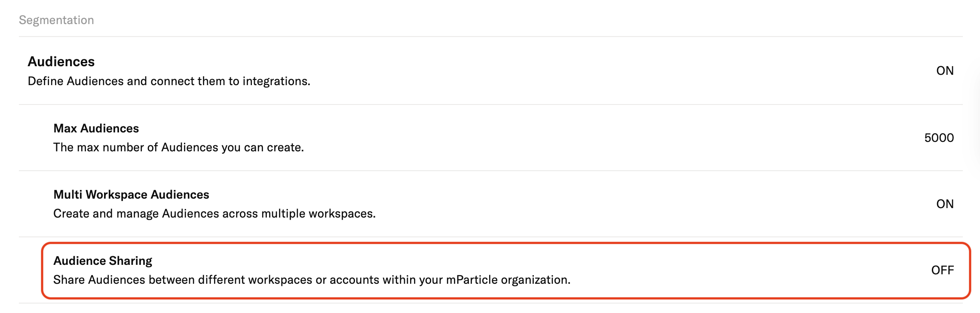Click the Audience Sharing OFF status
This screenshot has height=313, width=980.
tap(942, 270)
